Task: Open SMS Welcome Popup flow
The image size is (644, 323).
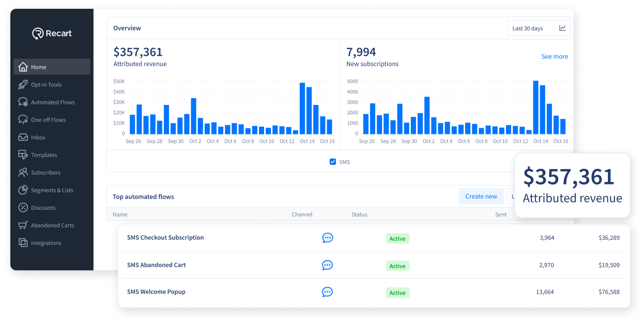Action: click(x=156, y=292)
